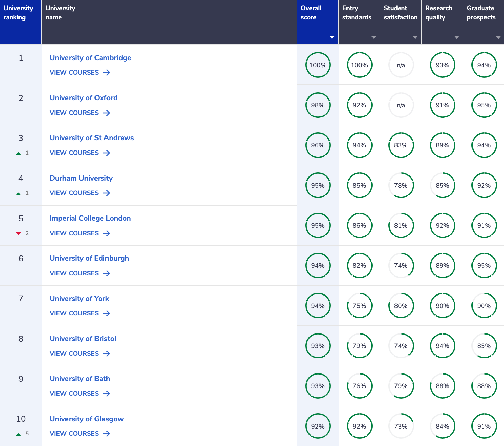Click Imperial's 86% entry standards circle
The image size is (504, 446).
(360, 225)
